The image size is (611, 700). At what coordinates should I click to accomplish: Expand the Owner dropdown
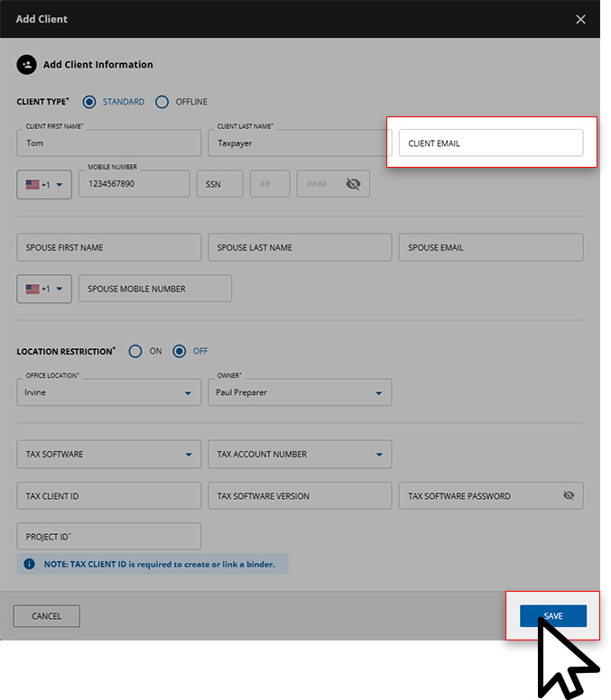300,392
